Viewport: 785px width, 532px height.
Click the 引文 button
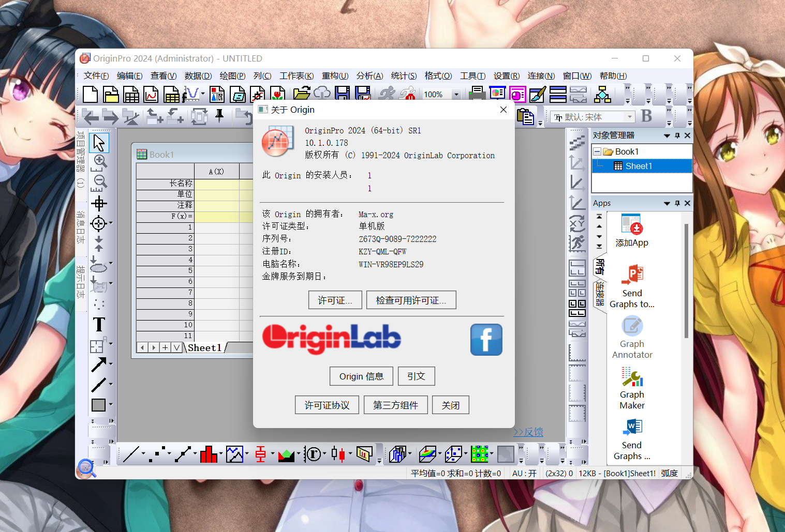(x=416, y=376)
